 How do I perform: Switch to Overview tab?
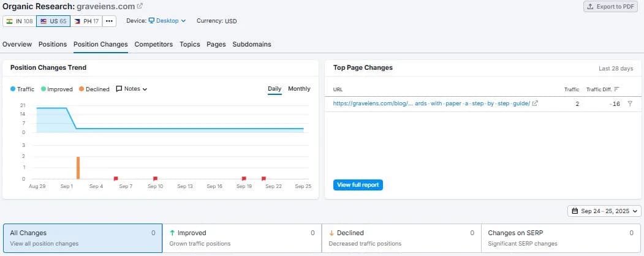[17, 44]
